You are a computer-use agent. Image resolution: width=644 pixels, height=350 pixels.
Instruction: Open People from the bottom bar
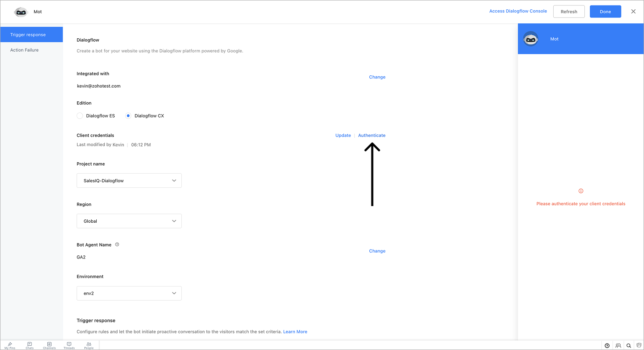[x=89, y=345]
